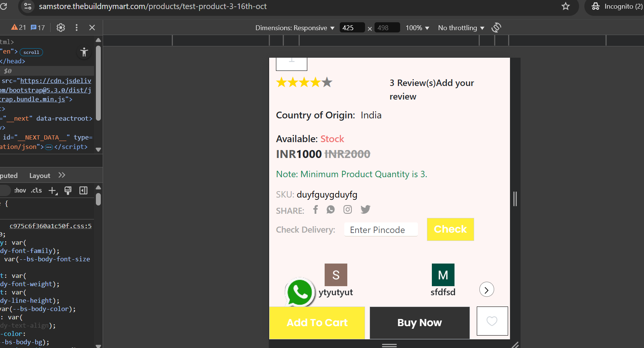Toggle the :hov element state panel

[20, 190]
